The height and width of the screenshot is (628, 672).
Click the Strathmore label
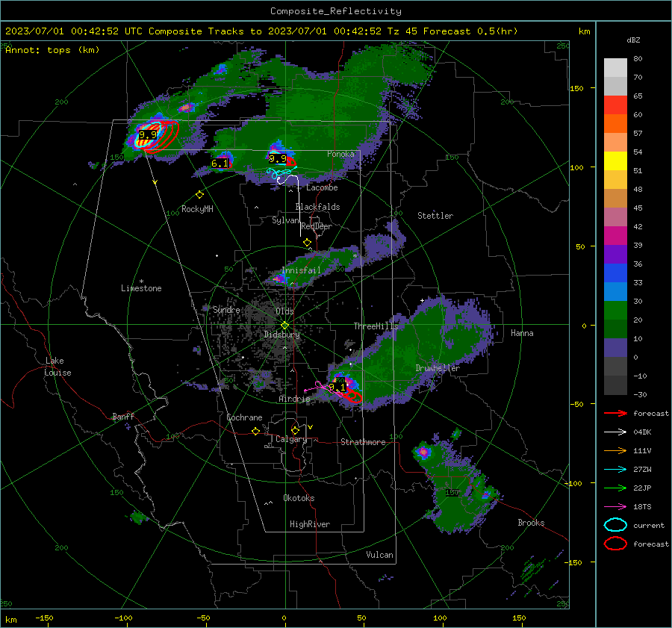363,442
